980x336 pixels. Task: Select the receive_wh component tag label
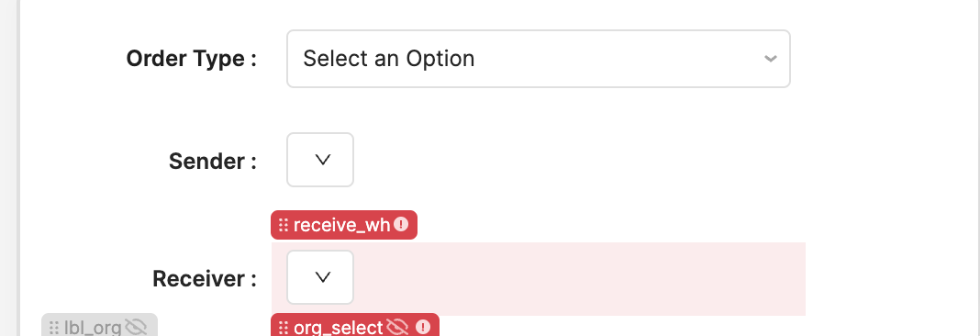click(x=342, y=225)
